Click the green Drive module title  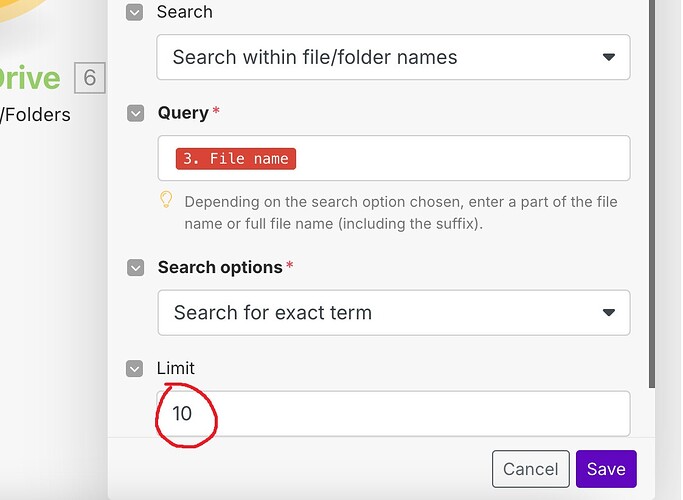30,78
